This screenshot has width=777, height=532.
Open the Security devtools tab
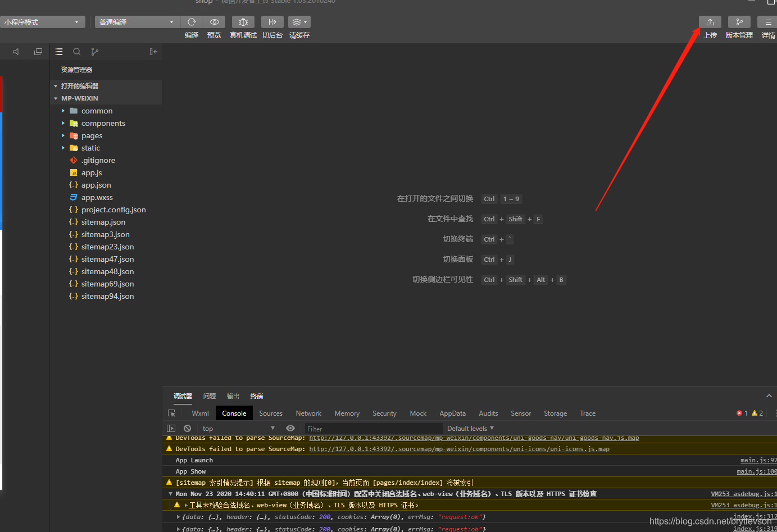pos(384,413)
